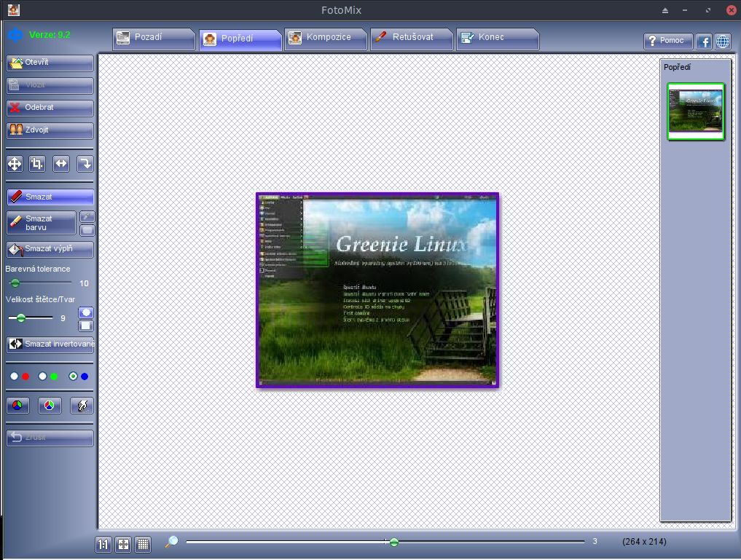The width and height of the screenshot is (741, 560).
Task: Click the light RGB color wheel icon
Action: coord(50,406)
